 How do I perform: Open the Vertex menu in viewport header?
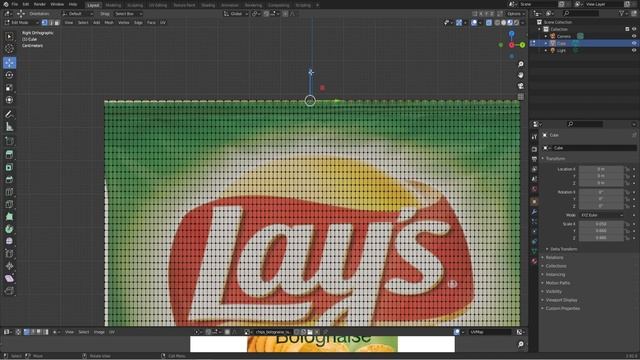tap(124, 22)
